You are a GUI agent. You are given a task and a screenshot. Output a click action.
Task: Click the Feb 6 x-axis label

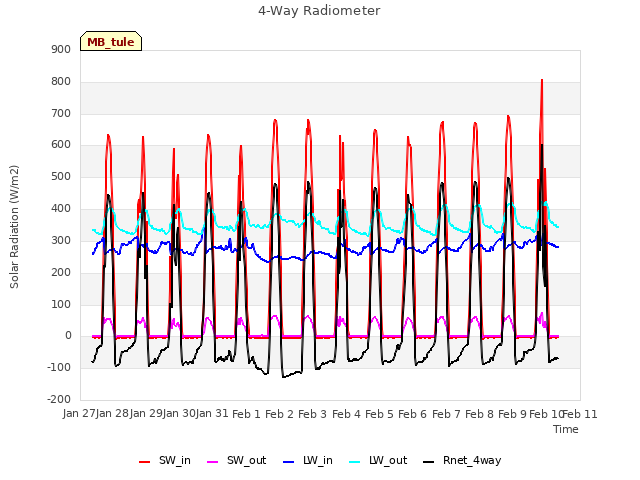[413, 414]
